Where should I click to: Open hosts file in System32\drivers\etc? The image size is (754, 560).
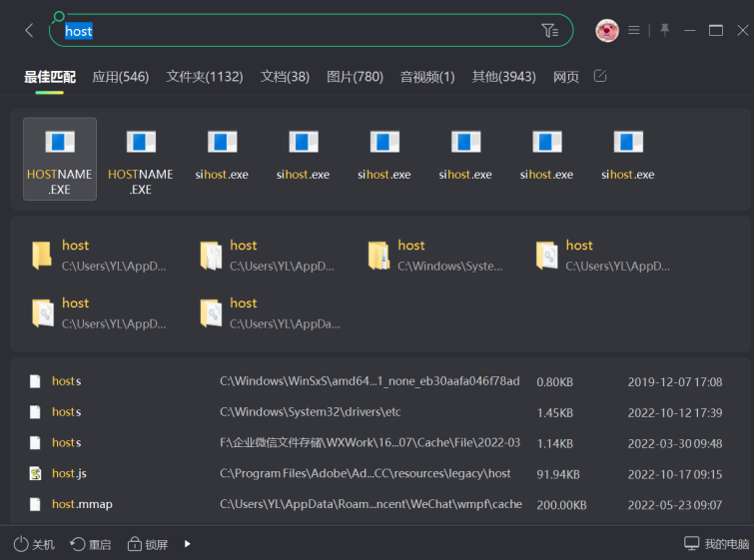[x=379, y=412]
